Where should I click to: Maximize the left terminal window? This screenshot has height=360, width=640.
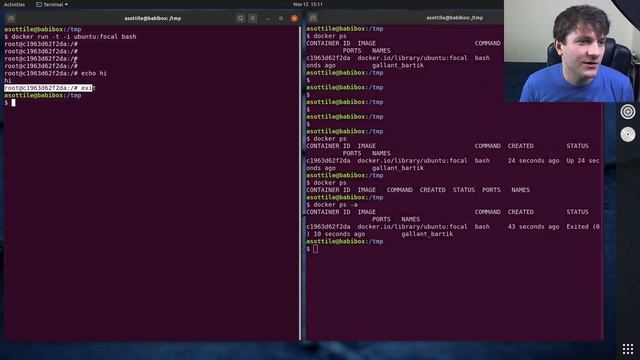(281, 18)
